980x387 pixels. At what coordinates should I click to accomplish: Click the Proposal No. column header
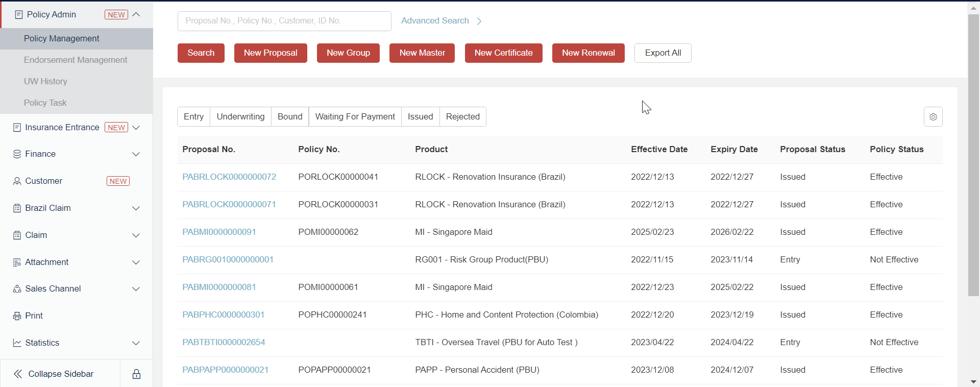click(209, 149)
